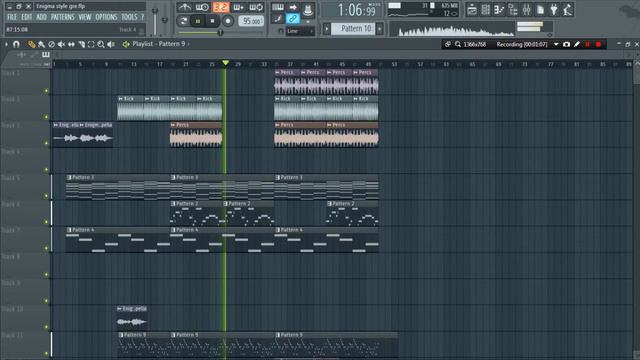Click the round record button
Viewport: 640px width, 360px height.
click(x=228, y=21)
